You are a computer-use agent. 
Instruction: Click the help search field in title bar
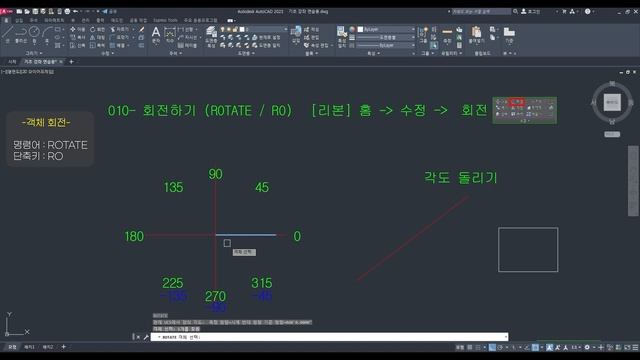pyautogui.click(x=482, y=11)
